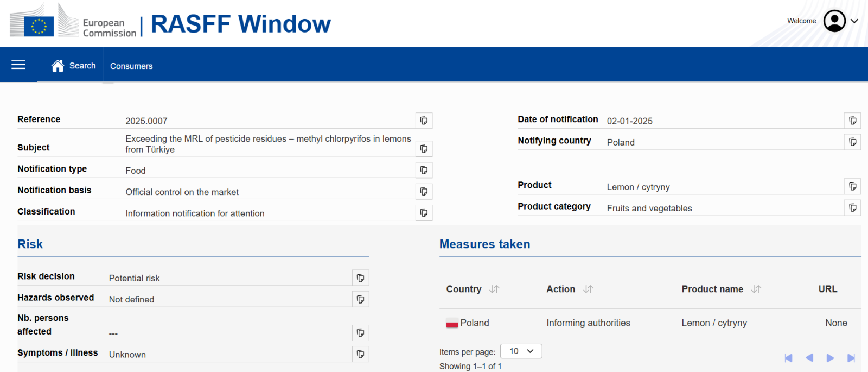
Task: Copy the Hazards observed value
Action: click(361, 299)
